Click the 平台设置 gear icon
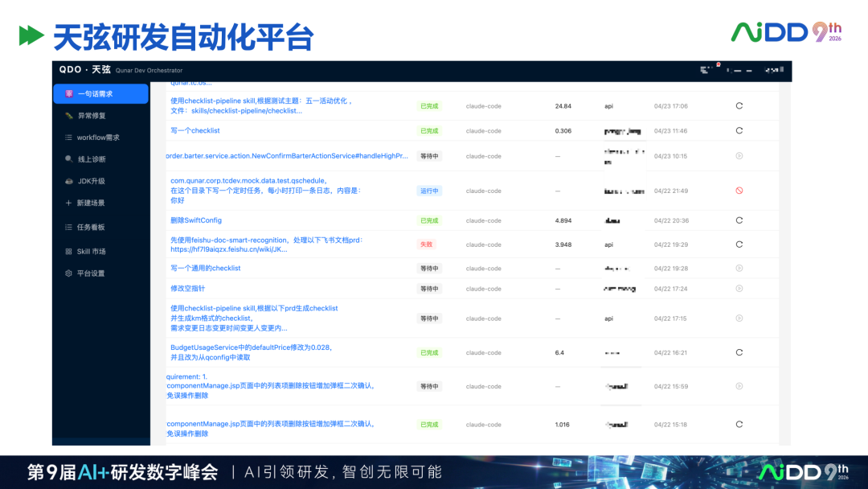The height and width of the screenshot is (489, 868). [68, 273]
